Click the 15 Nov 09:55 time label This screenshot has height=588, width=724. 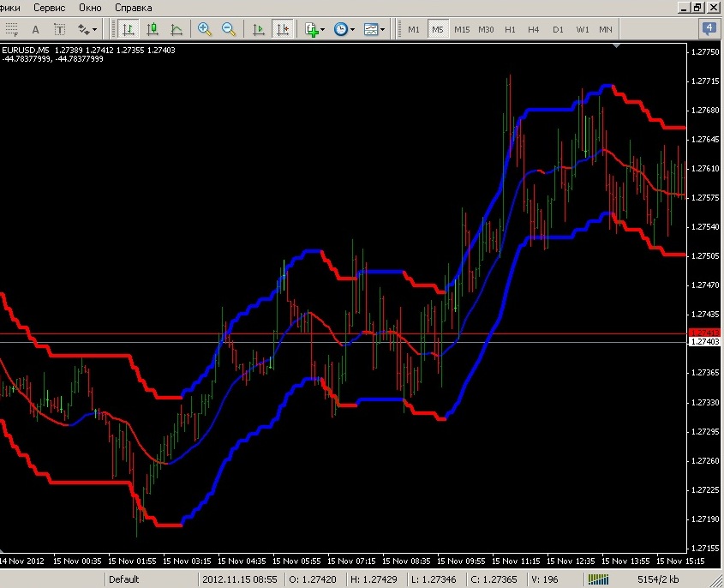(461, 561)
